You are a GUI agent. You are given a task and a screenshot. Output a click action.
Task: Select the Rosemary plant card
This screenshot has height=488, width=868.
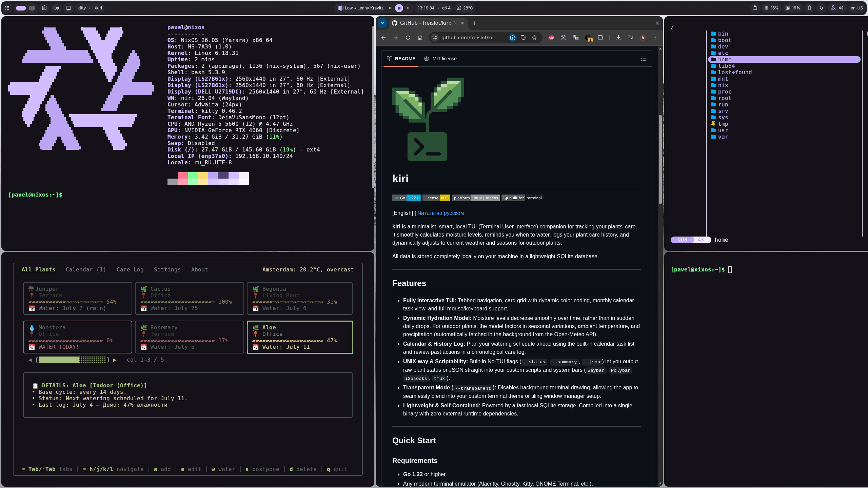click(190, 337)
